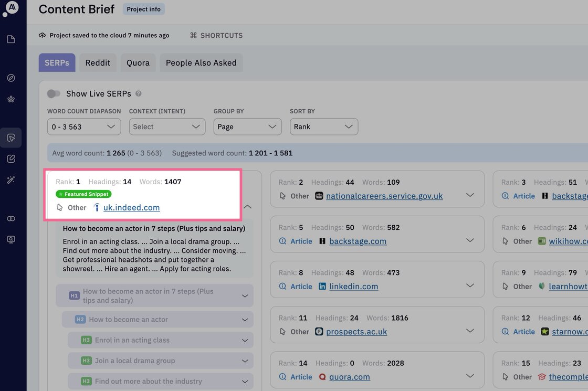Viewport: 588px width, 391px height.
Task: Click the starnow favicon in Rank 12 card
Action: [x=545, y=331]
